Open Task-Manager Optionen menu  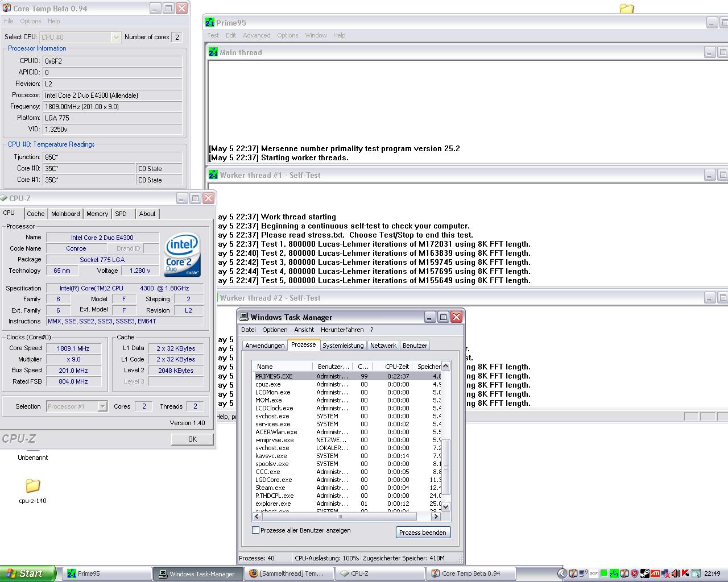click(275, 330)
